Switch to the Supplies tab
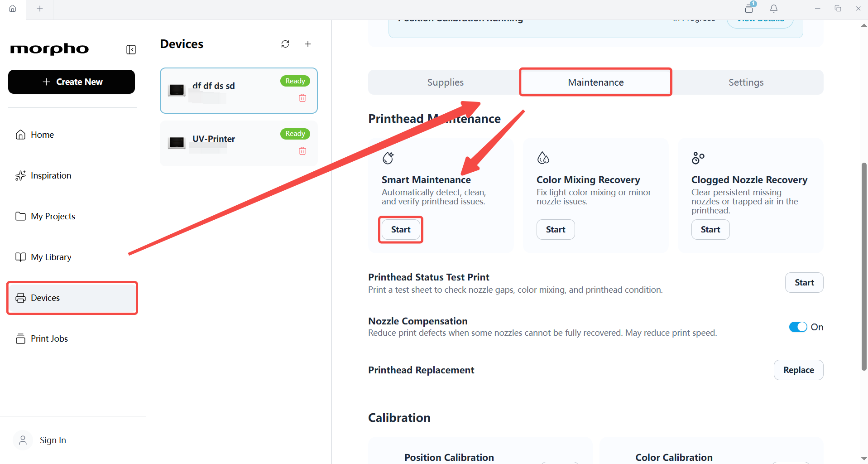The width and height of the screenshot is (868, 464). tap(445, 82)
